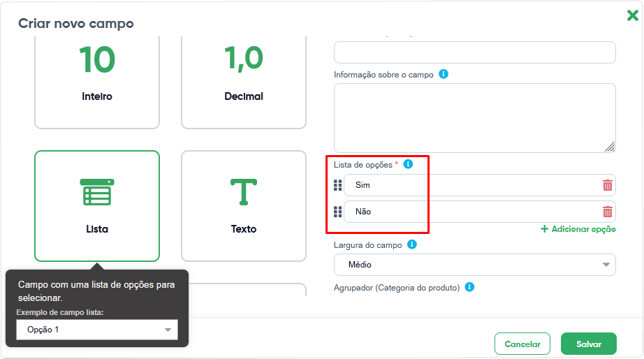Show info for Informação sobre o campo
Image resolution: width=644 pixels, height=359 pixels.
tap(444, 74)
